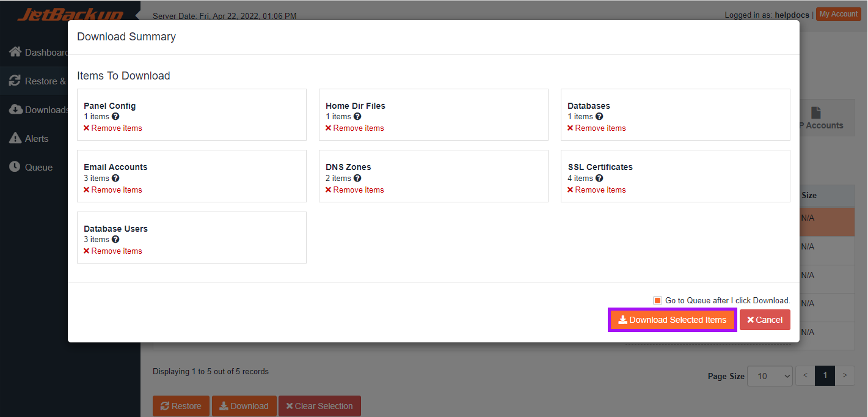Uncheck Go to Queue after Download checkbox
This screenshot has width=868, height=417.
coord(657,300)
